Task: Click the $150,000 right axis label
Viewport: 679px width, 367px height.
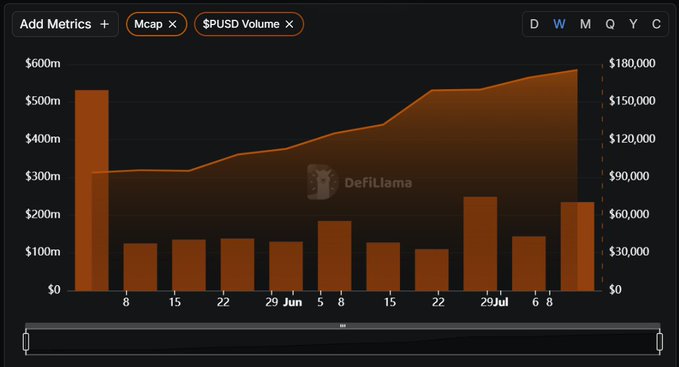Action: (x=632, y=101)
